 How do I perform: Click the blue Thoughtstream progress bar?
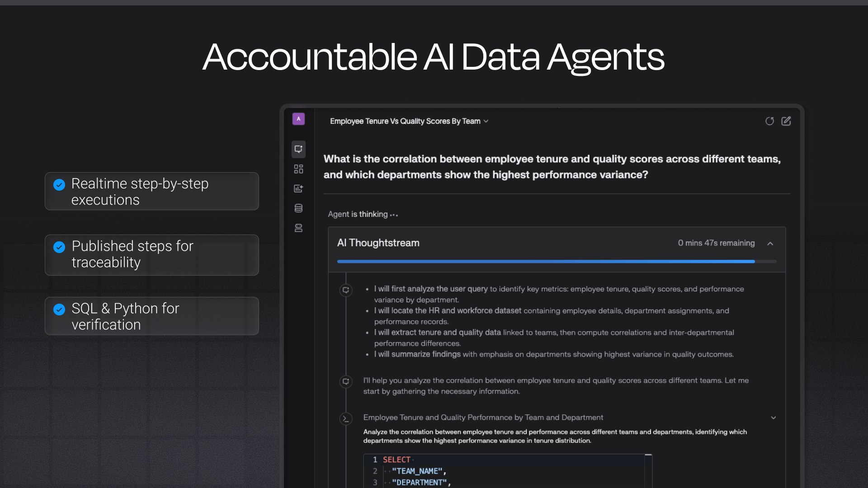click(x=542, y=261)
